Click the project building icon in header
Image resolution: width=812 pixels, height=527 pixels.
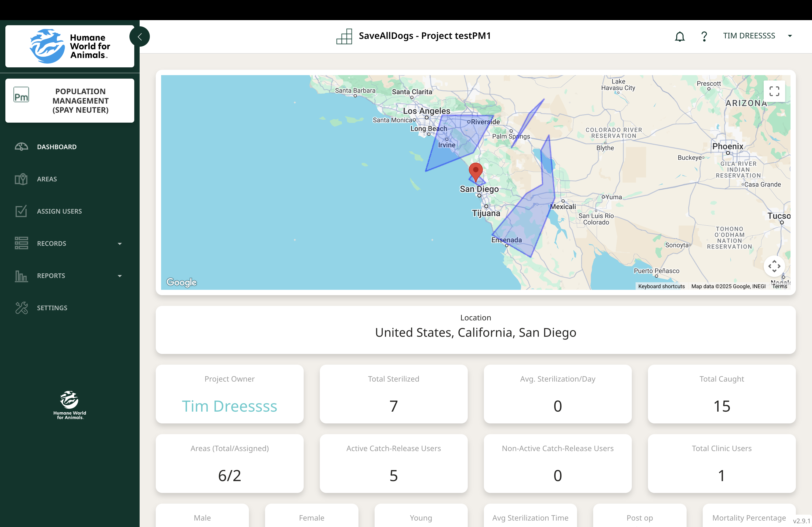click(344, 36)
